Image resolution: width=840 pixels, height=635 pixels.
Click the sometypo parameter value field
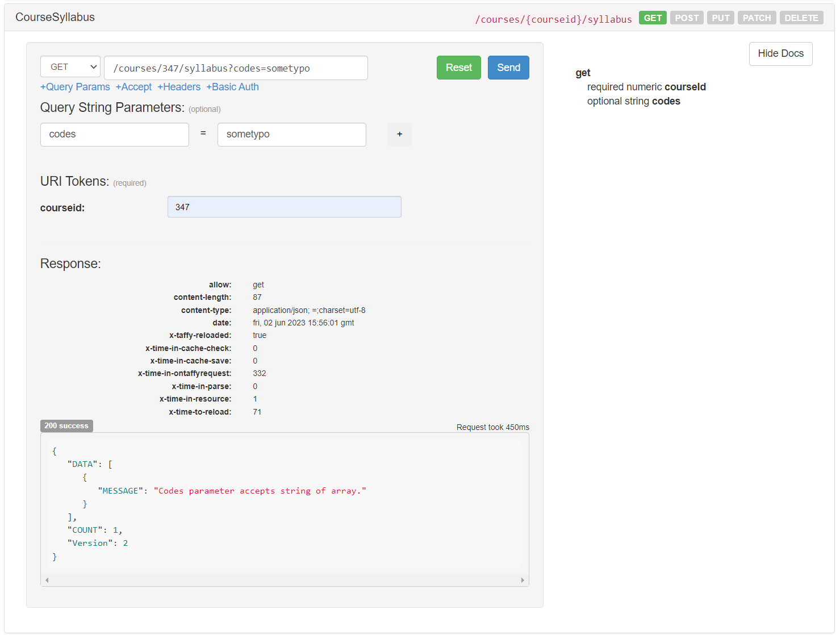(x=291, y=135)
